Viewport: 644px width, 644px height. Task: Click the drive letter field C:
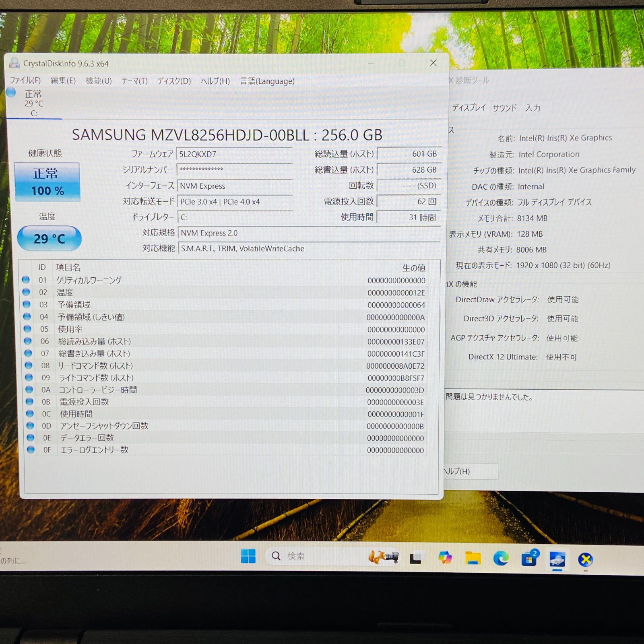(235, 217)
